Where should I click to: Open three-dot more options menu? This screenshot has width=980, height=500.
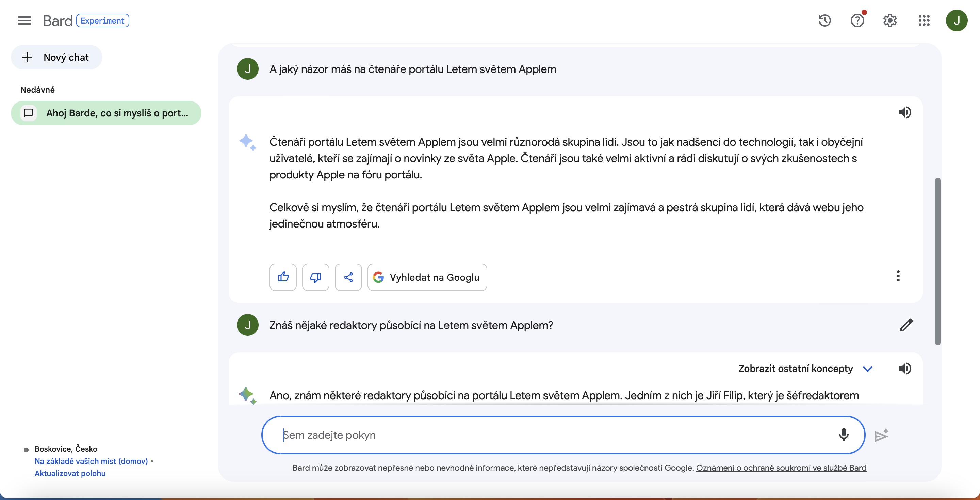pos(898,276)
